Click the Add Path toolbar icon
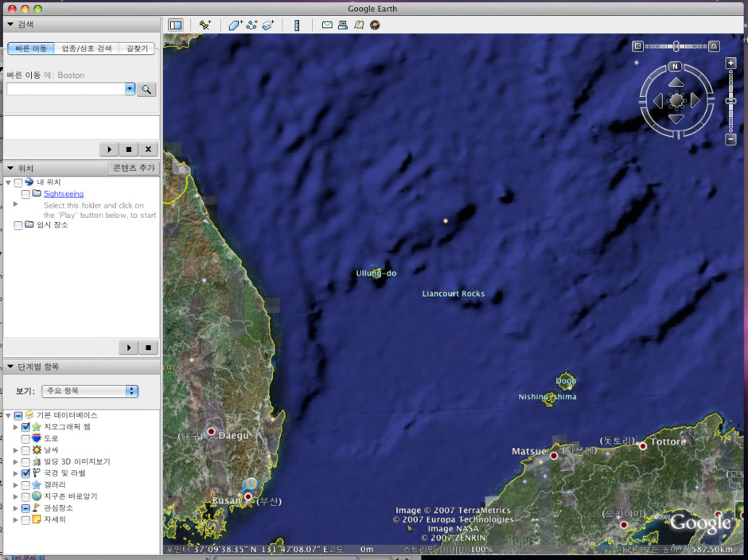Image resolution: width=748 pixels, height=560 pixels. click(251, 25)
